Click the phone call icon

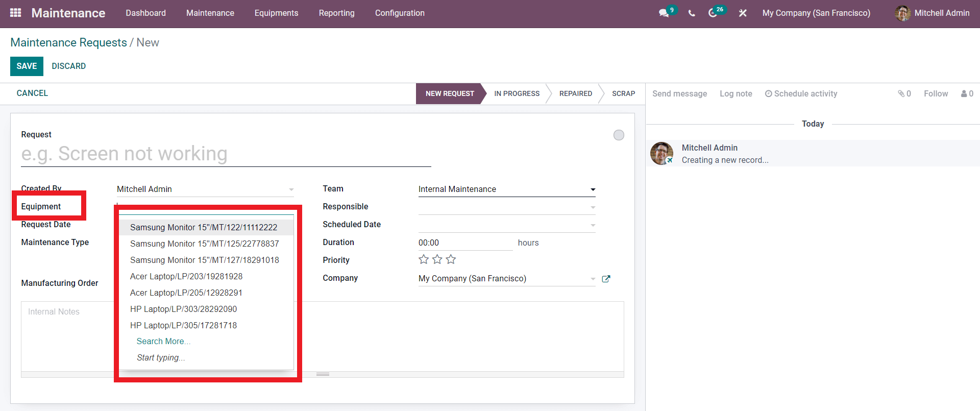pos(692,13)
